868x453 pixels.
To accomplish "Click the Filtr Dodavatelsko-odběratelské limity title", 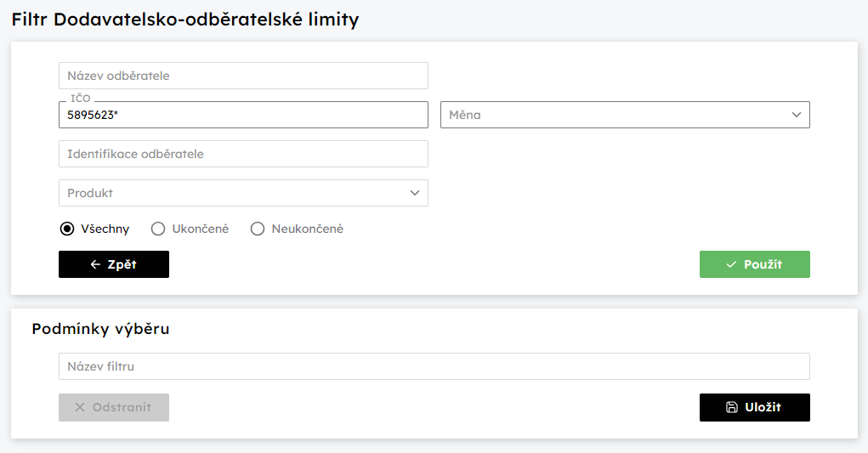I will click(185, 20).
